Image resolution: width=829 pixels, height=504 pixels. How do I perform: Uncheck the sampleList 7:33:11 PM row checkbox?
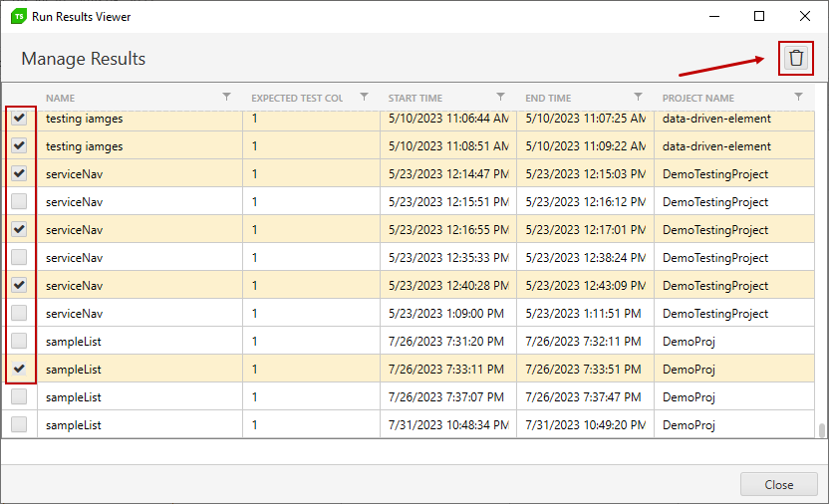coord(19,369)
